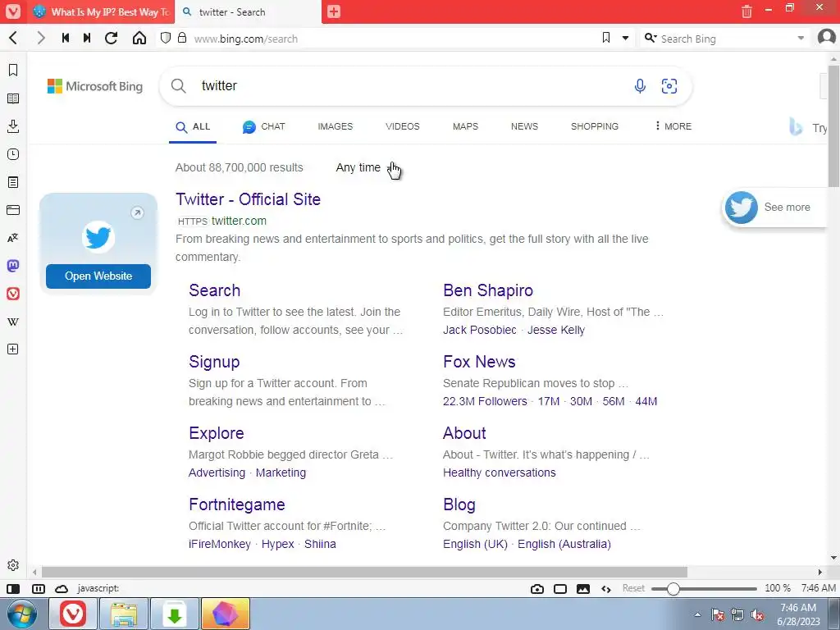840x630 pixels.
Task: Click the Open Website button
Action: [x=98, y=276]
